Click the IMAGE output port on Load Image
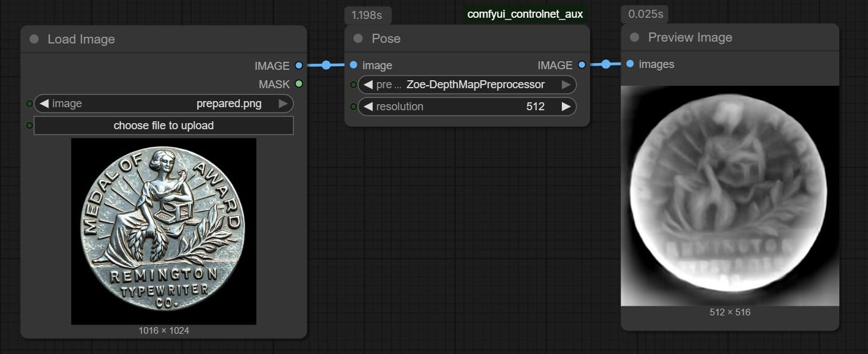The image size is (868, 354). (x=299, y=66)
